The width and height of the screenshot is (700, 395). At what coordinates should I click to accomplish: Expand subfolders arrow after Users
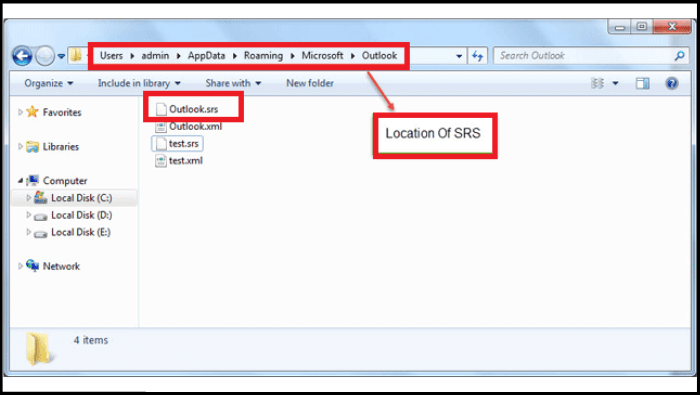[x=132, y=56]
